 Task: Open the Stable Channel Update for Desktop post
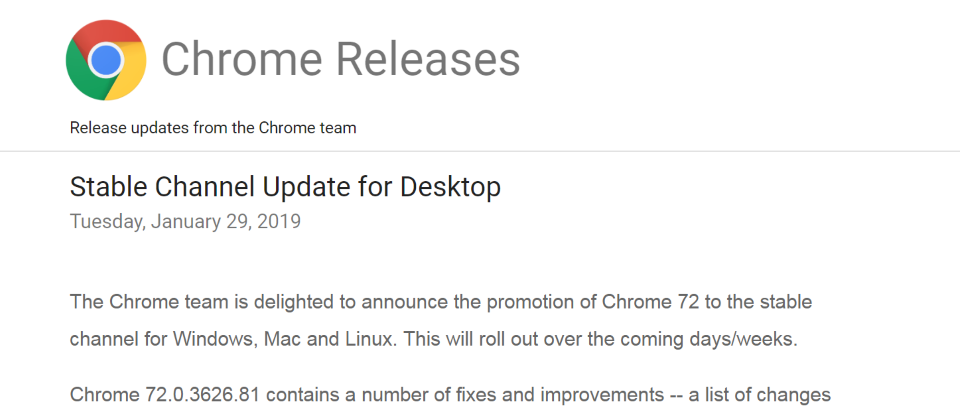(285, 187)
